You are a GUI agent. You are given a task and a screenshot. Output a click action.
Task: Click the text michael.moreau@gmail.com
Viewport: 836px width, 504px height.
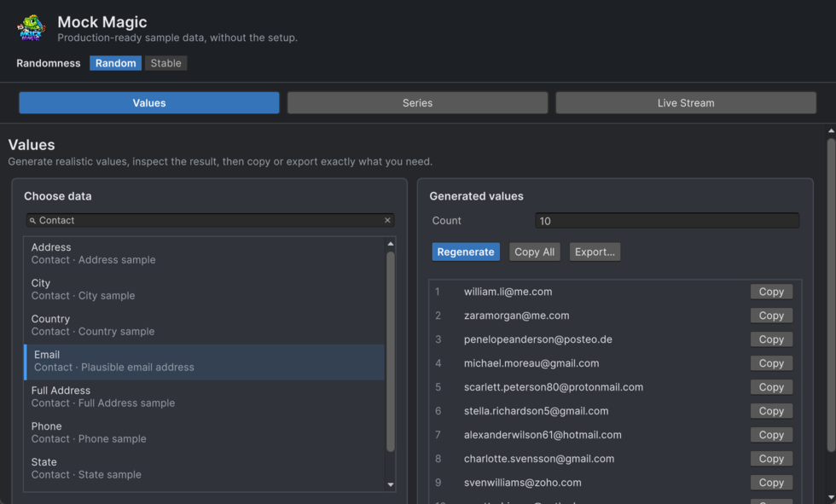click(x=531, y=363)
